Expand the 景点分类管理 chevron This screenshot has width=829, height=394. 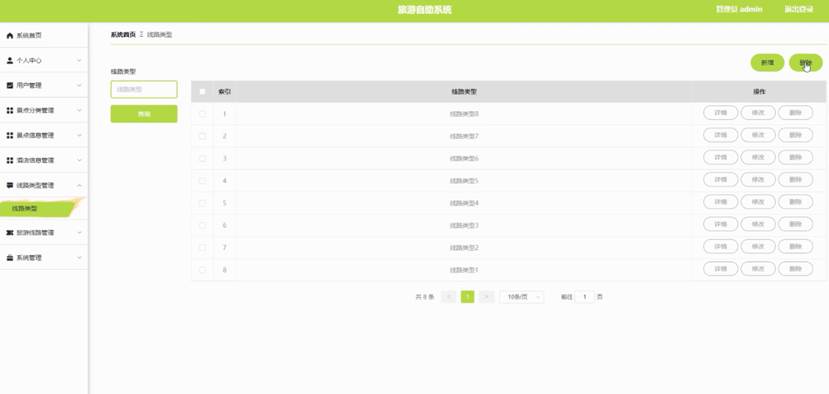point(79,111)
